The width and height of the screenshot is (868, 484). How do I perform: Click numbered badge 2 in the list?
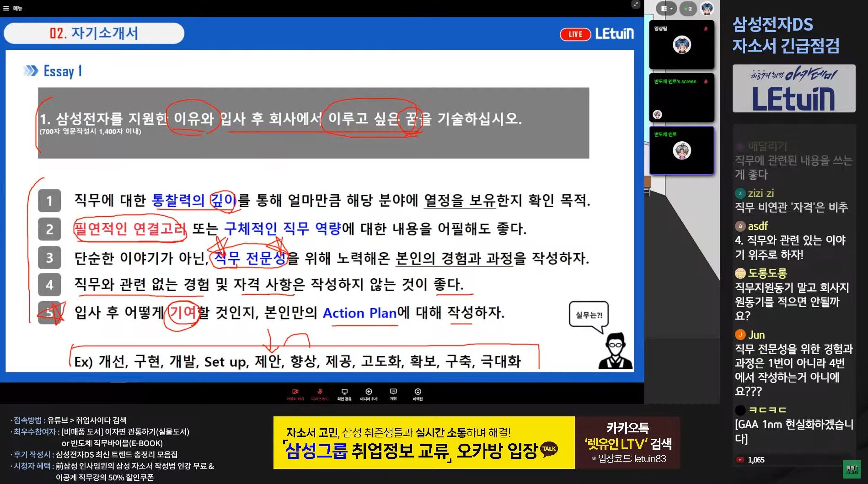(x=49, y=229)
